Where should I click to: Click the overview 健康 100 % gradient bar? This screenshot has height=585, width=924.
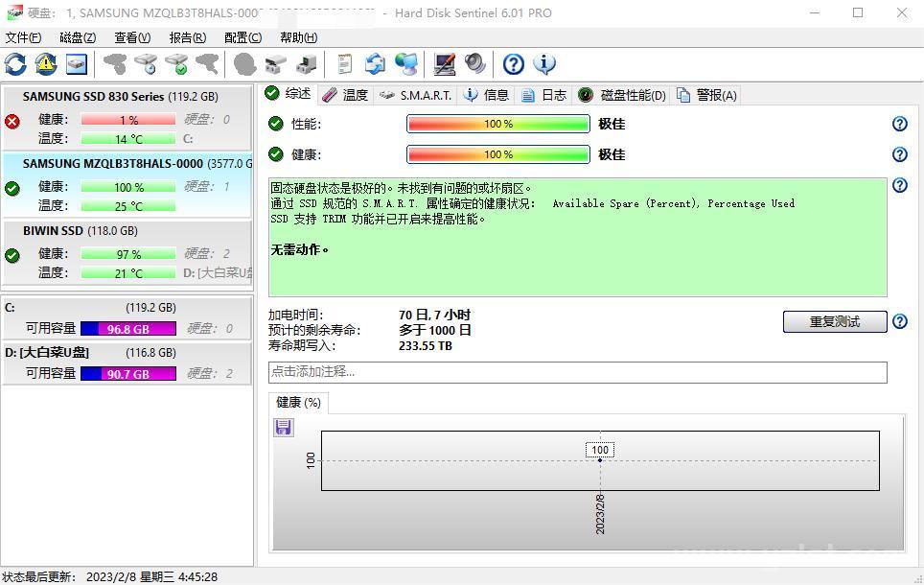tap(498, 154)
